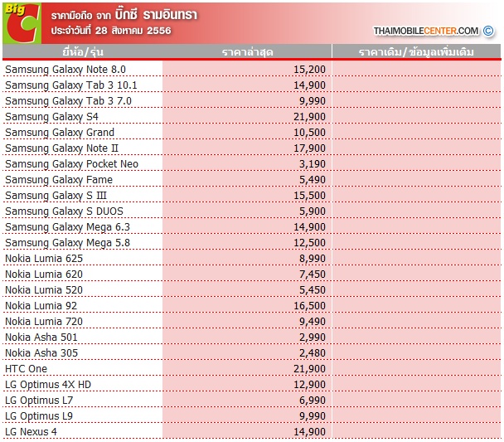504x442 pixels.
Task: Click the copyright symbol beside THAIMOBILECENTER.COM
Action: point(488,31)
